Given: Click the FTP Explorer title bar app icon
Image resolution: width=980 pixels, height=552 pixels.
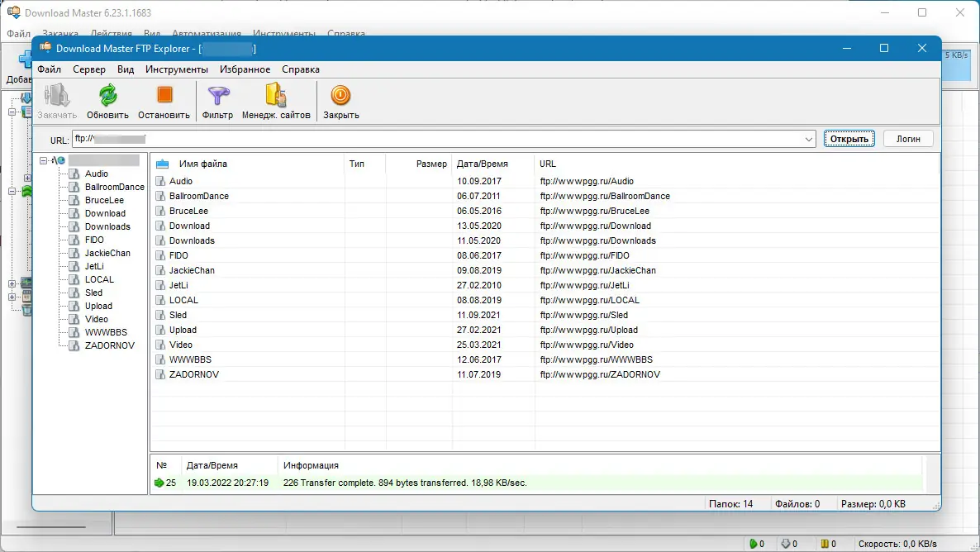Looking at the screenshot, I should pyautogui.click(x=45, y=48).
